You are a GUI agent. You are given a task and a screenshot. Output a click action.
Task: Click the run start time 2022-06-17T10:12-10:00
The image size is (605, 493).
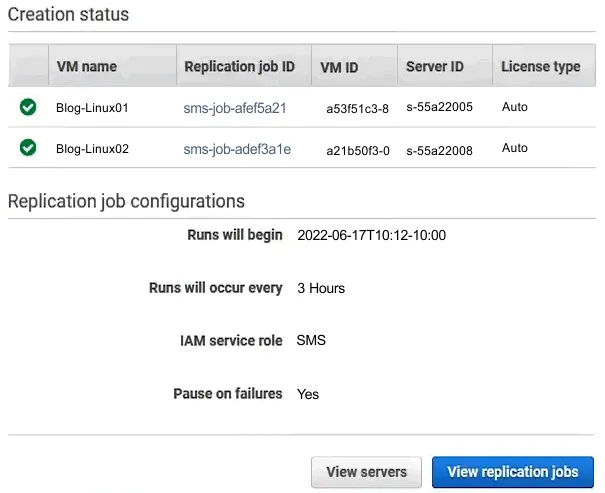click(x=371, y=236)
